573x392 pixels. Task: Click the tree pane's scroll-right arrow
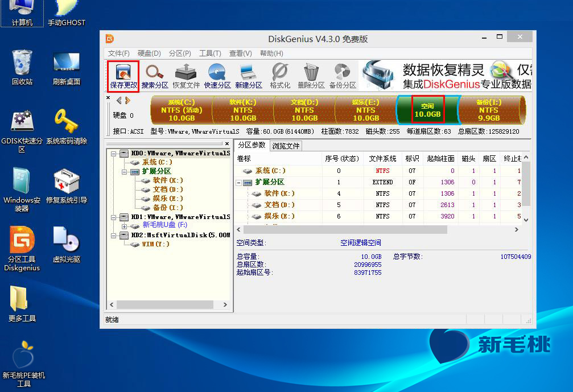(x=225, y=305)
